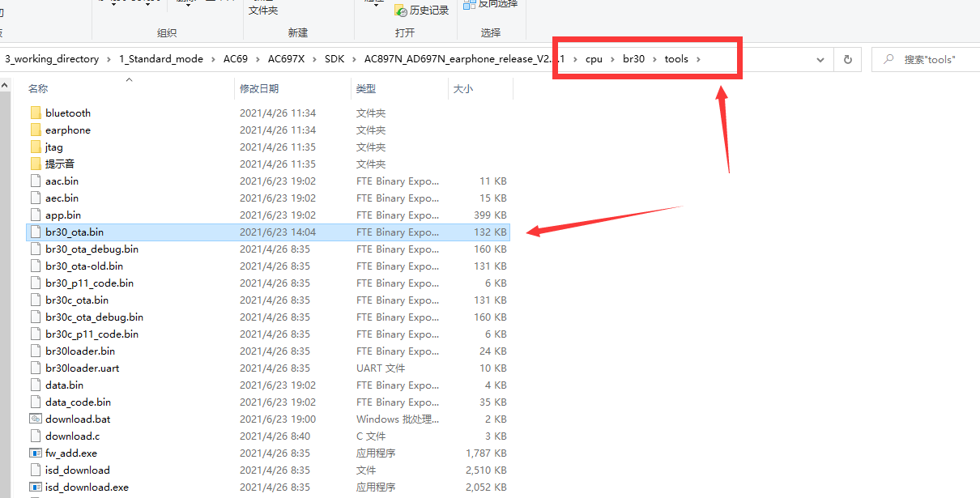Click the aec.bin file name

tap(62, 198)
